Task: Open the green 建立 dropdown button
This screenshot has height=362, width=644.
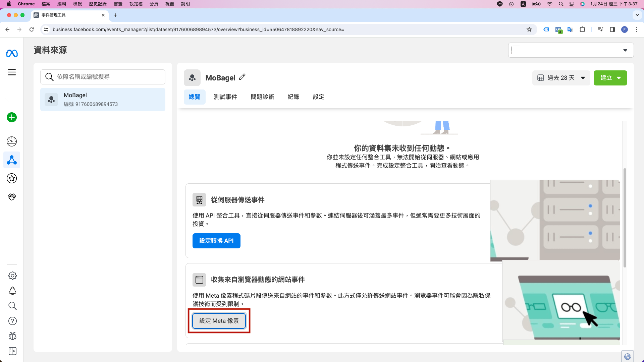Action: [x=610, y=78]
